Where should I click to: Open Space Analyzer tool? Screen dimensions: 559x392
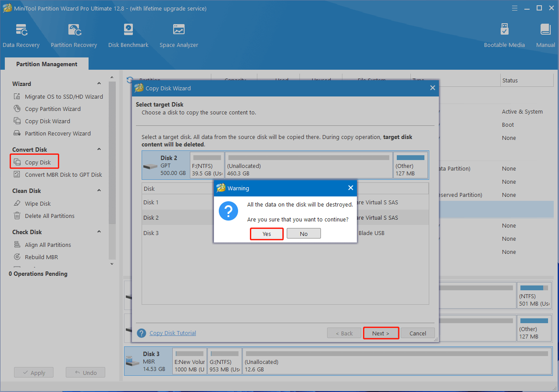(178, 36)
